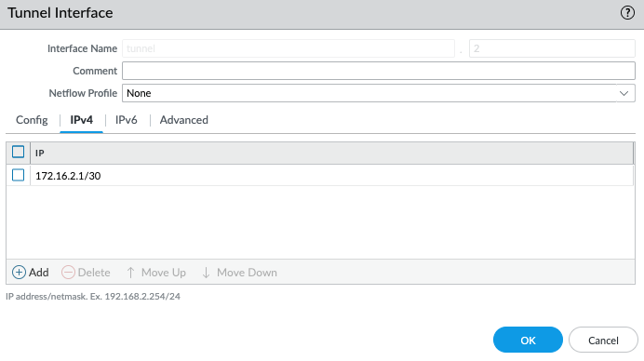The height and width of the screenshot is (361, 644).
Task: Click Move Up button
Action: pos(156,273)
